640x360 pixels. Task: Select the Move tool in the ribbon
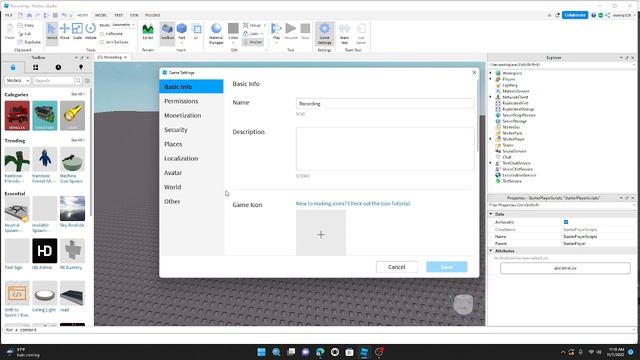pyautogui.click(x=64, y=31)
